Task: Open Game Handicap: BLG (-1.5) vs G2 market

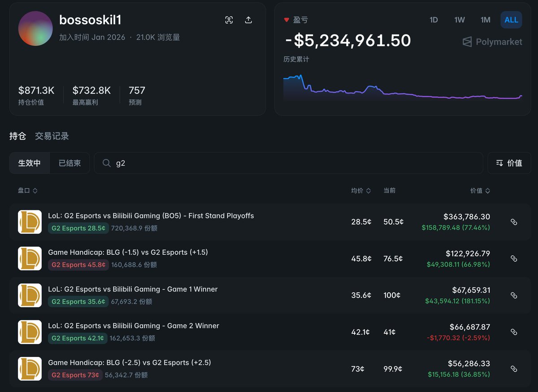Action: pos(128,253)
